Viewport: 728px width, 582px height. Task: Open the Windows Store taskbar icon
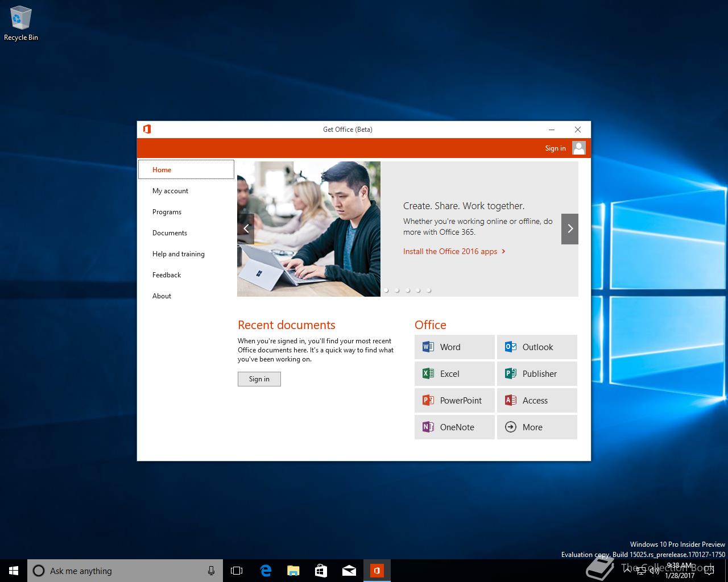pyautogui.click(x=321, y=571)
